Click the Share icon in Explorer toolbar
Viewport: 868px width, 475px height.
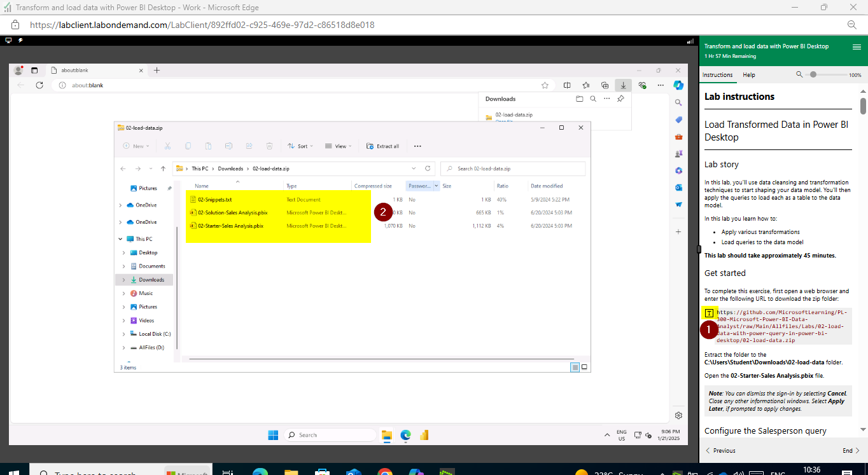coord(249,146)
